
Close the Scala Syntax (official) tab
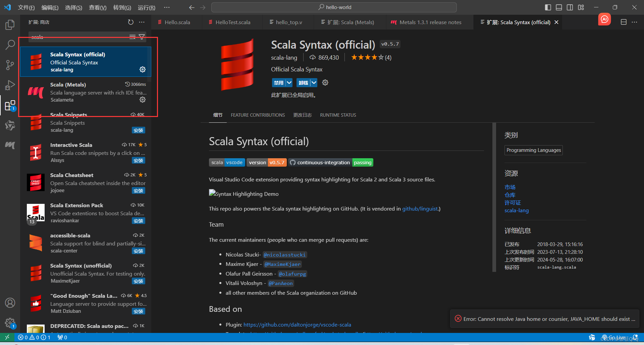(x=556, y=22)
